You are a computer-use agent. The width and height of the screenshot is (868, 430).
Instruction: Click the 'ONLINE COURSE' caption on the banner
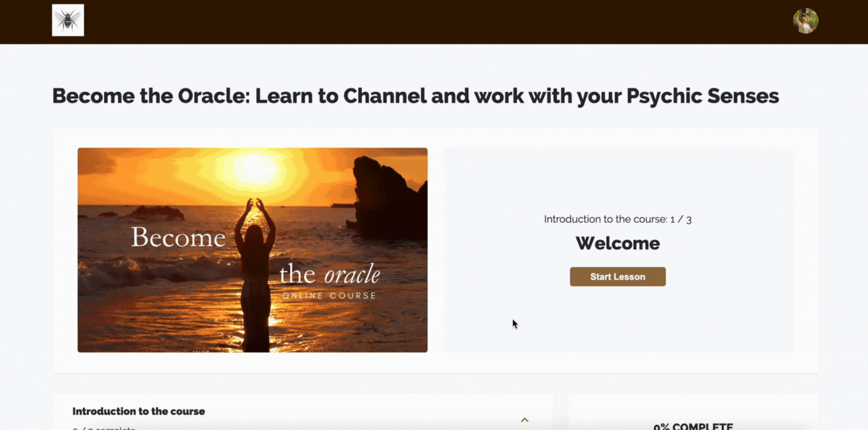click(330, 296)
